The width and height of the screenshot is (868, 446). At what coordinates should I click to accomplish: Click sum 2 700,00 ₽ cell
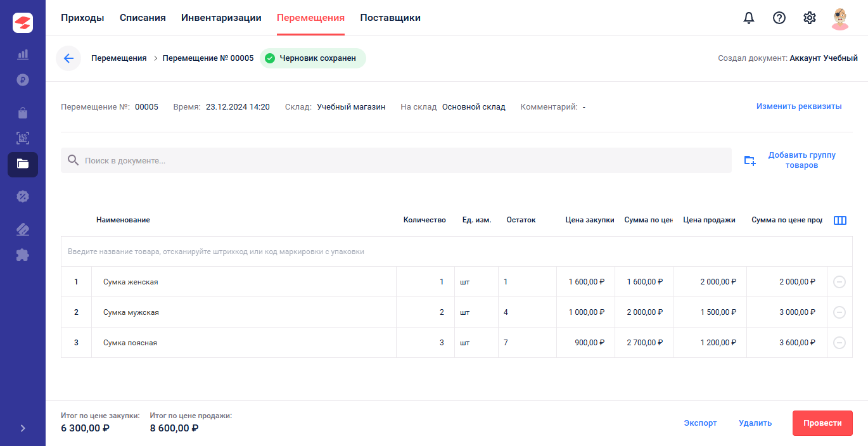point(644,343)
